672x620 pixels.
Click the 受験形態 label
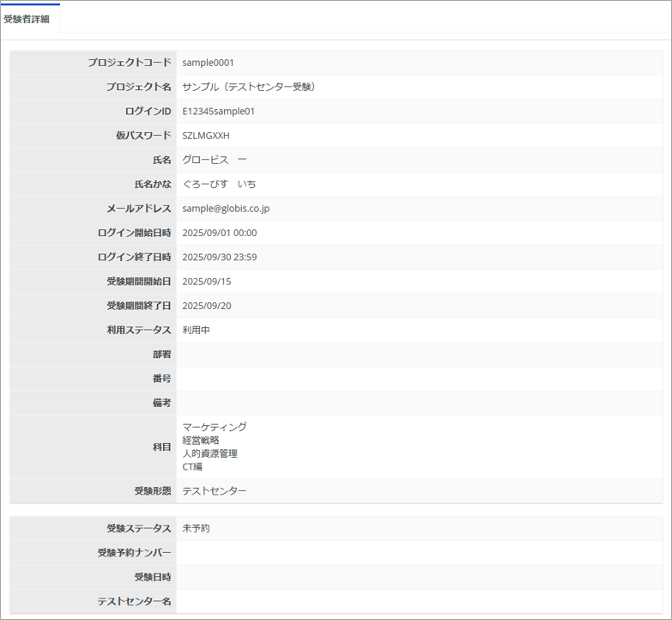(x=153, y=491)
